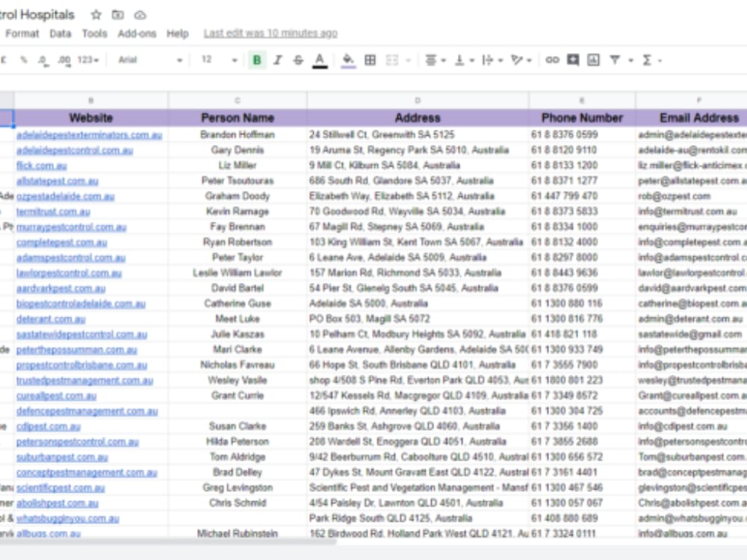Viewport: 747px width, 560px height.
Task: Select cell with name Leslie William Lawlor
Action: (x=238, y=273)
